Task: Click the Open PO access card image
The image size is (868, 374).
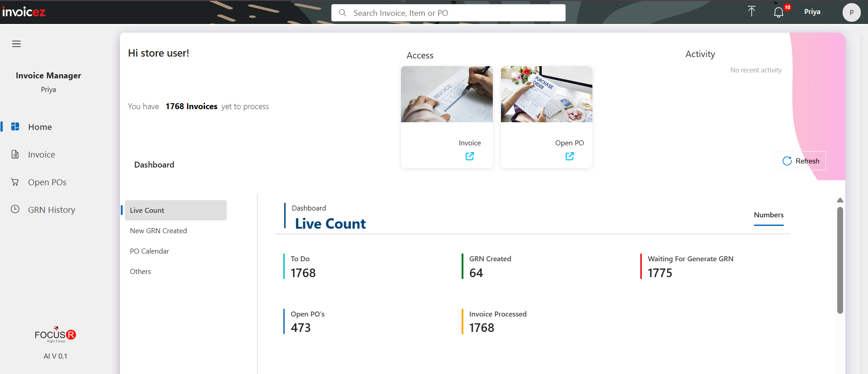Action: (x=547, y=94)
